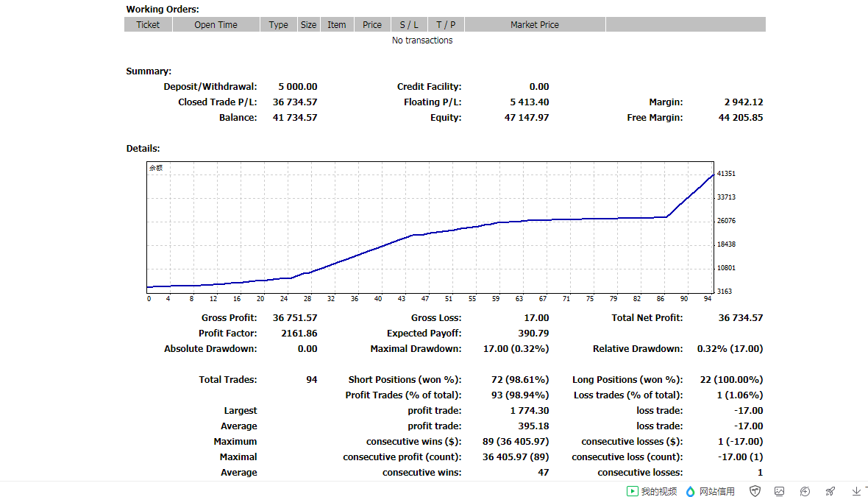Click the Profit Factor value 2161.86

299,334
